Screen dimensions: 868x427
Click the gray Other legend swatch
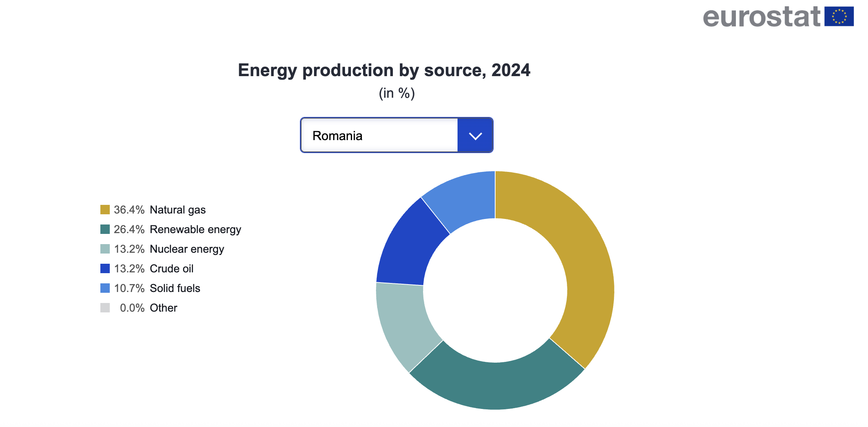pyautogui.click(x=105, y=308)
